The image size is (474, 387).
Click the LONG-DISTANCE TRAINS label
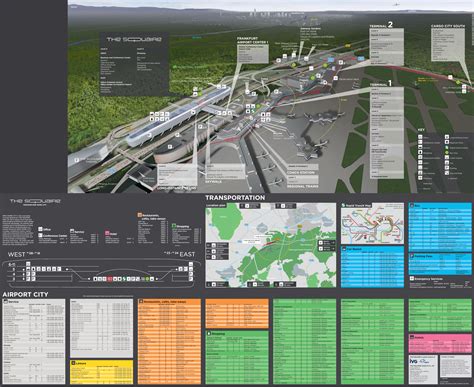[176, 188]
